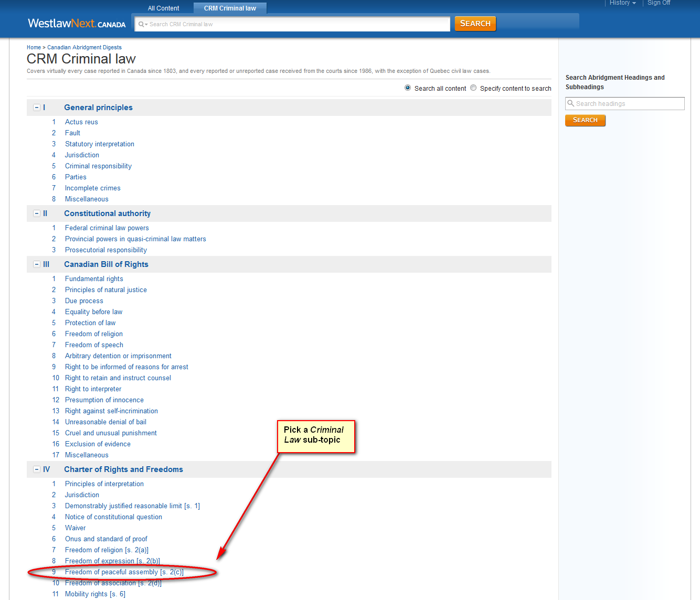Open Fundamental rights sub-topic
The image size is (700, 600).
pyautogui.click(x=94, y=279)
